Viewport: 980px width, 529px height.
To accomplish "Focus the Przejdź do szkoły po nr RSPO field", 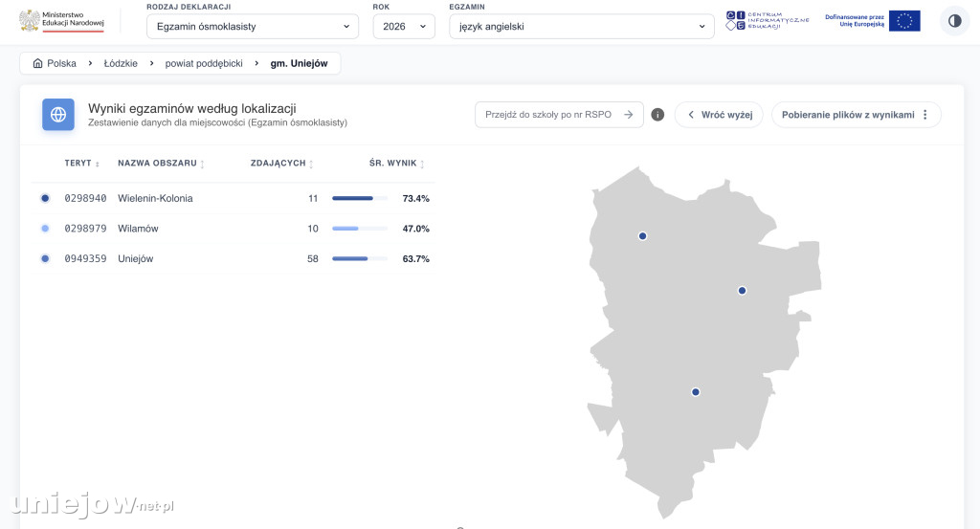I will [x=559, y=114].
